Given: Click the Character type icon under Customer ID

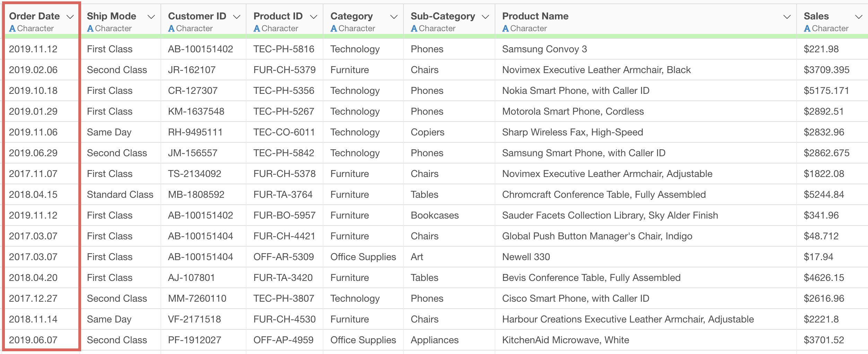Looking at the screenshot, I should [171, 28].
